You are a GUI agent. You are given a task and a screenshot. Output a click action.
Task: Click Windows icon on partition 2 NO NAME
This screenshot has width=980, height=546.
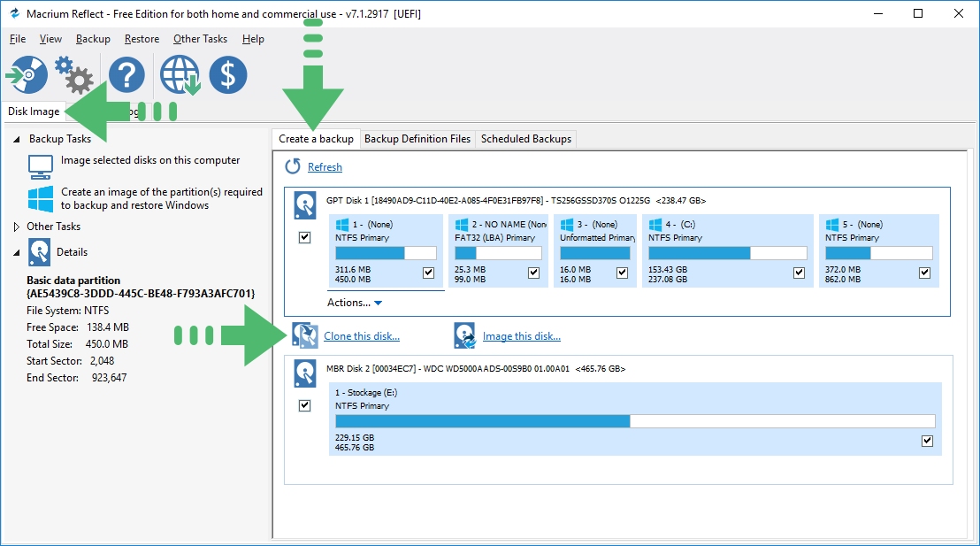click(x=462, y=225)
